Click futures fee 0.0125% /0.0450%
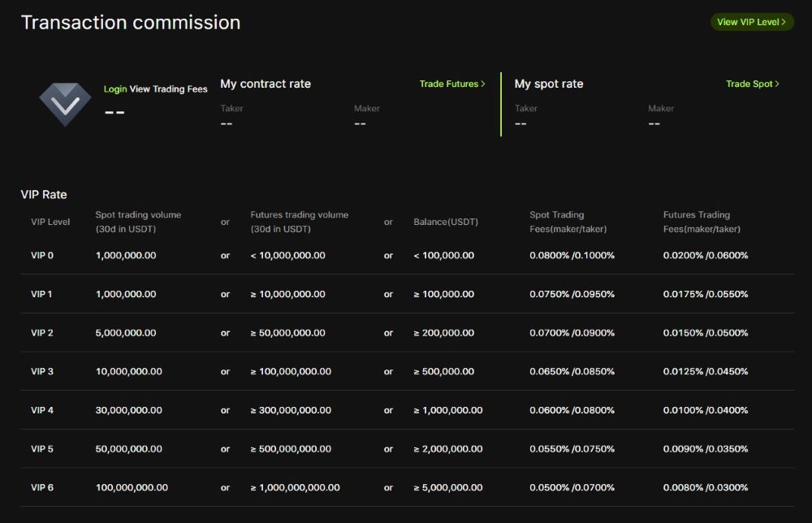The height and width of the screenshot is (523, 812). (706, 371)
